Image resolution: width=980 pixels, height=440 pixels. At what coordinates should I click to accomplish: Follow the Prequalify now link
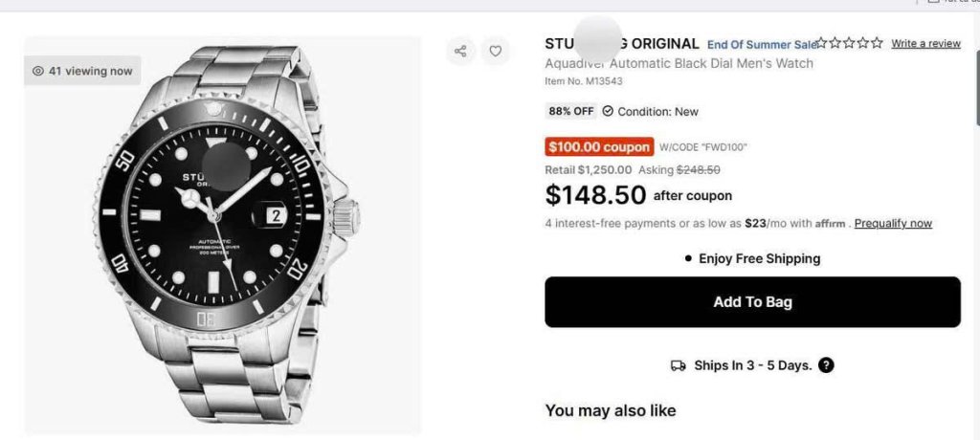point(893,224)
